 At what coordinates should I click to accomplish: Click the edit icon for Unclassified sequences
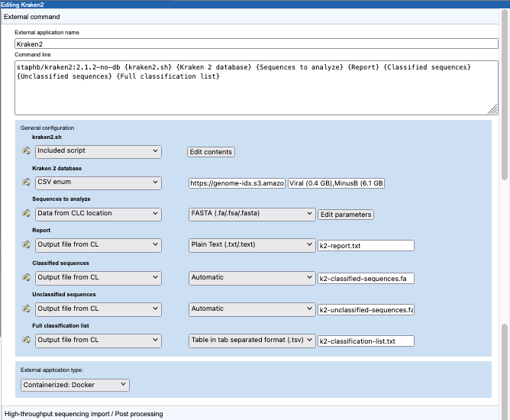[25, 309]
